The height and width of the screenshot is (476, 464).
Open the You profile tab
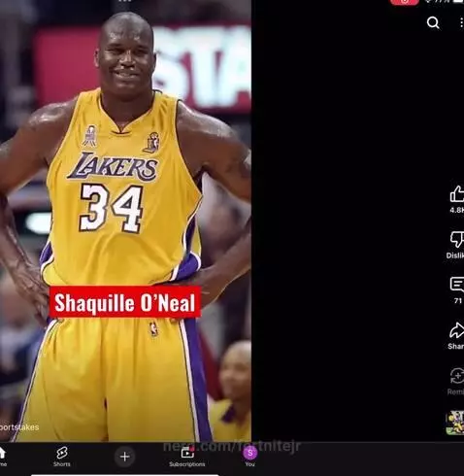click(249, 457)
